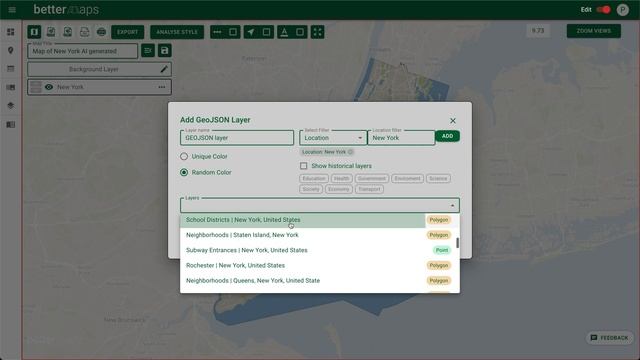Image resolution: width=640 pixels, height=360 pixels.
Task: Open New York layer more options
Action: [x=162, y=87]
